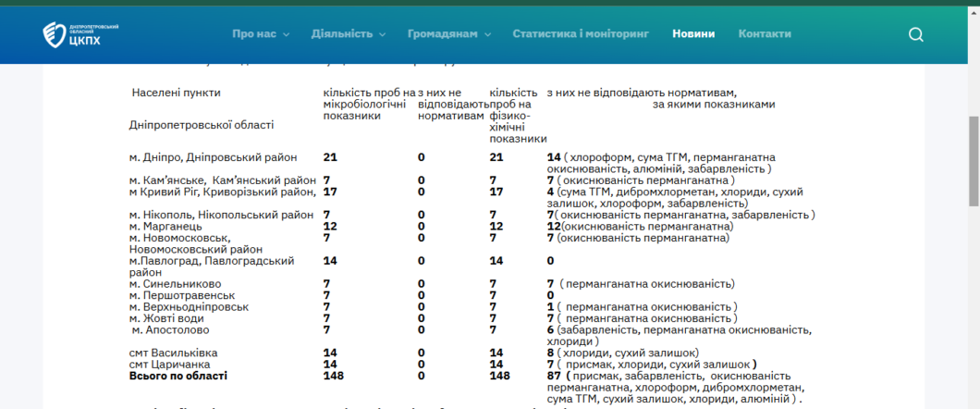
Task: Click the ЦКПХ shield logo icon
Action: tap(55, 34)
